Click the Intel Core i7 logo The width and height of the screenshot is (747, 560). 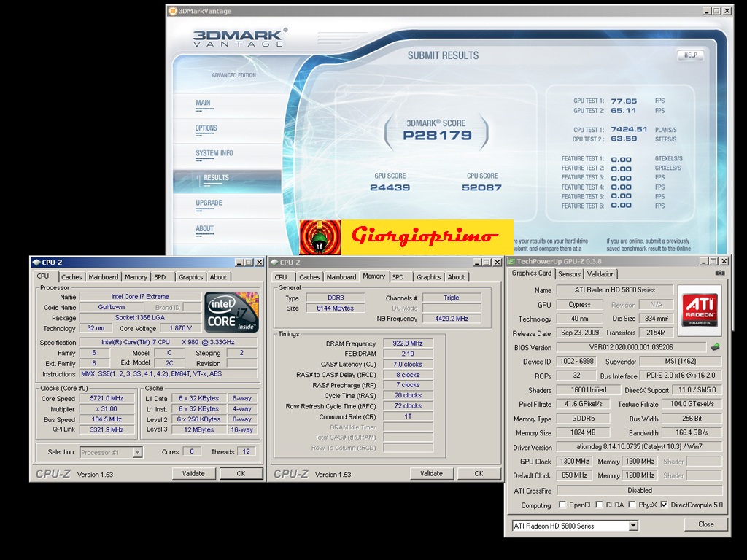click(231, 312)
